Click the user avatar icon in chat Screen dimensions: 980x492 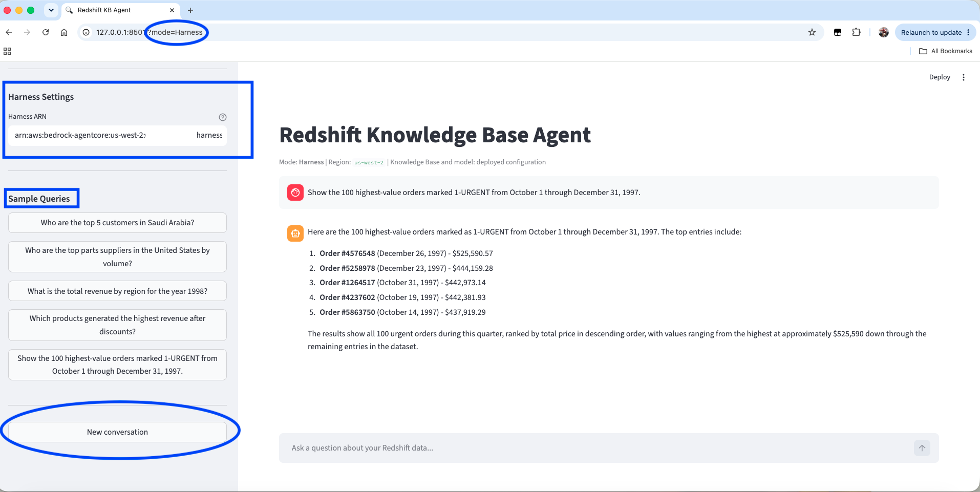[295, 192]
